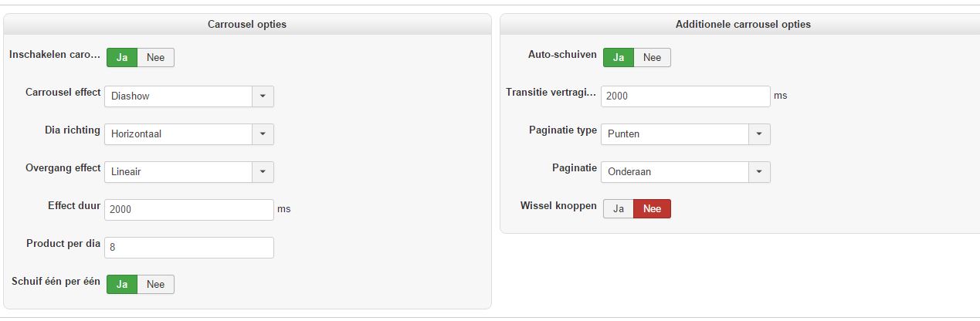Select Nee for Wissel knoppen
Viewport: 980px width, 321px height.
click(x=653, y=209)
